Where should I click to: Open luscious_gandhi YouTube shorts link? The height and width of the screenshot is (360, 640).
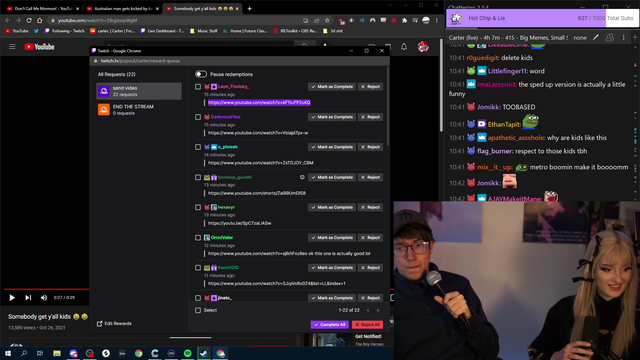[x=257, y=193]
